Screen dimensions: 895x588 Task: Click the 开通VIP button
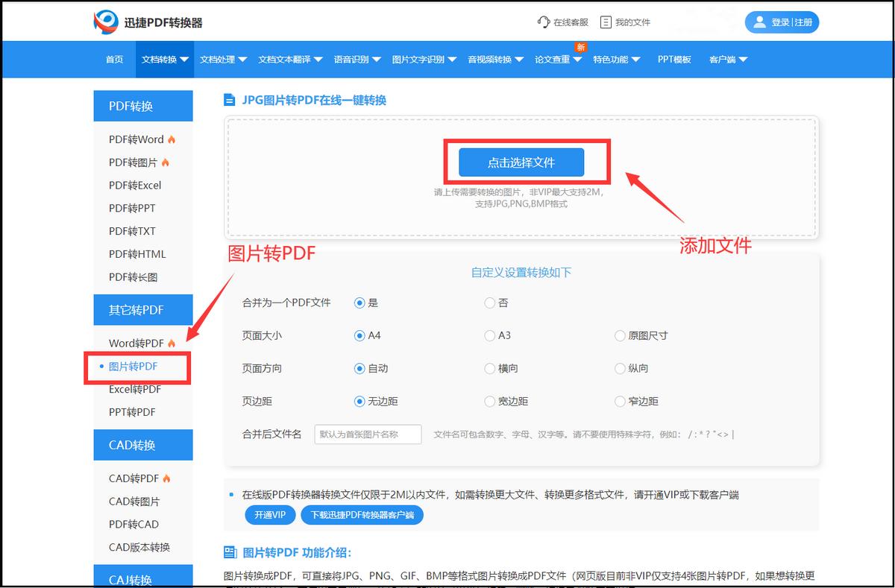pos(270,514)
